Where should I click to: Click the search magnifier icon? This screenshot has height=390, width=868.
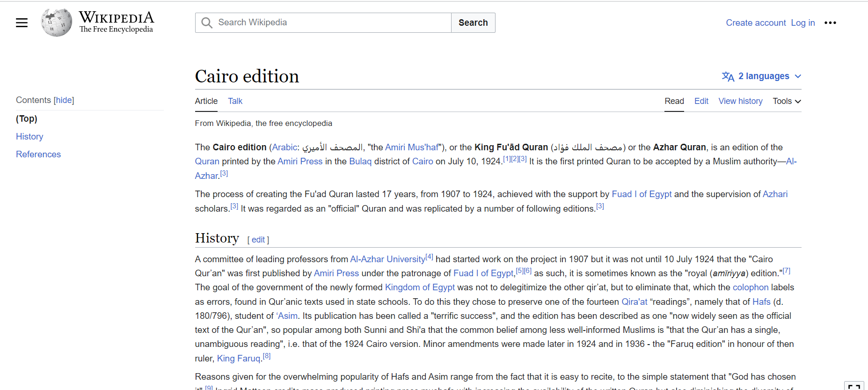click(206, 22)
